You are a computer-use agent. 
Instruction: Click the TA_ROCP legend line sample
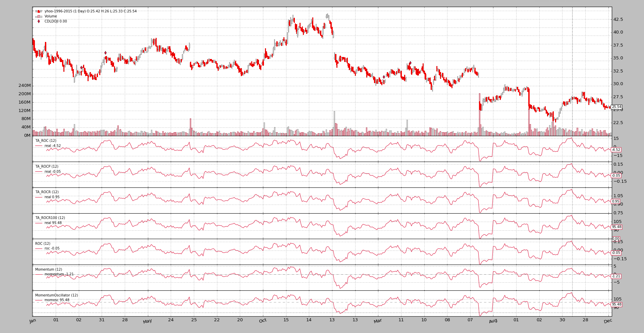pos(39,172)
